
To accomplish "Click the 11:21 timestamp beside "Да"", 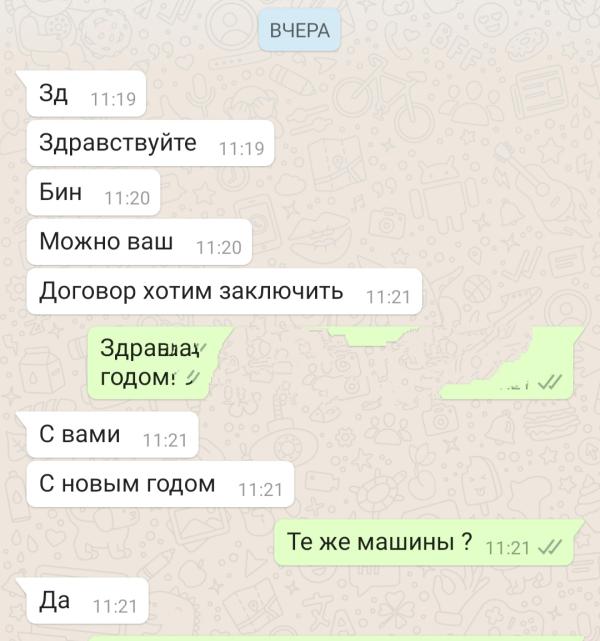I will point(115,607).
